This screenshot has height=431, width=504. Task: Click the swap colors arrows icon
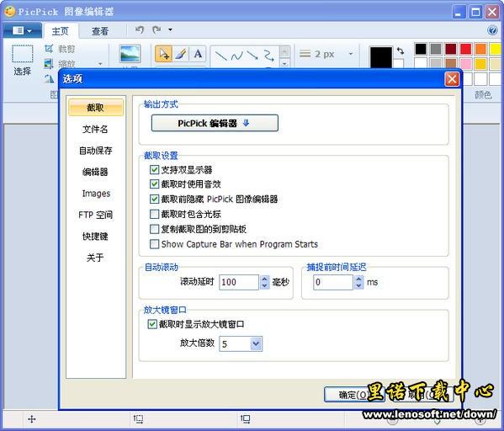(401, 51)
